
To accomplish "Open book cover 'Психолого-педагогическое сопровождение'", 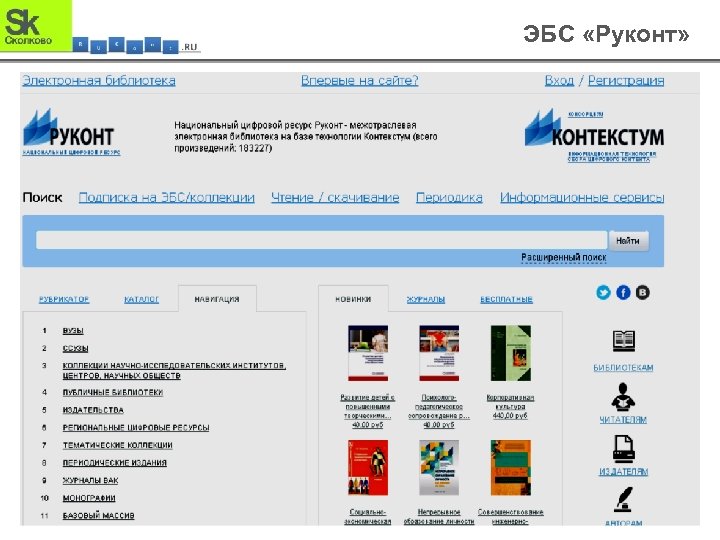I will (x=439, y=353).
